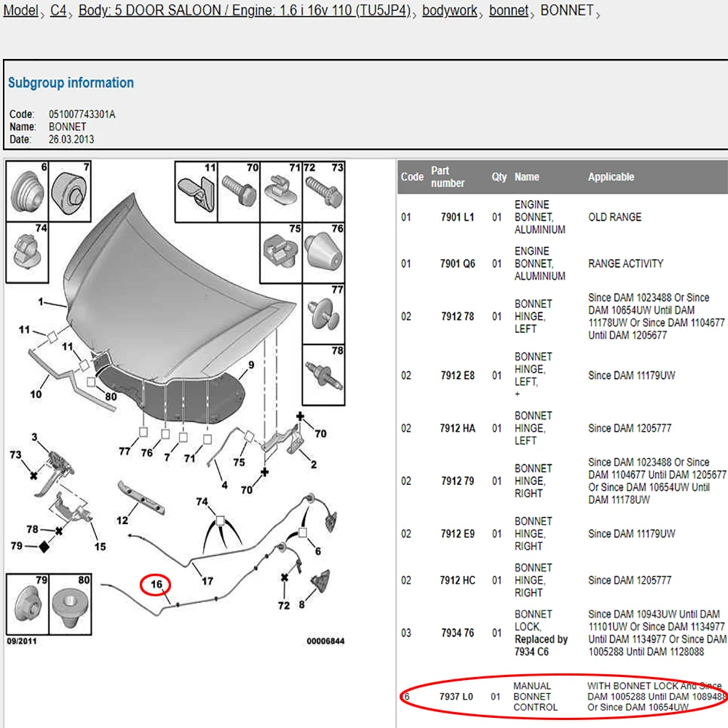The image size is (728, 728).
Task: Open the Body 5 DOOR SALOON engine breadcrumb
Action: (245, 10)
